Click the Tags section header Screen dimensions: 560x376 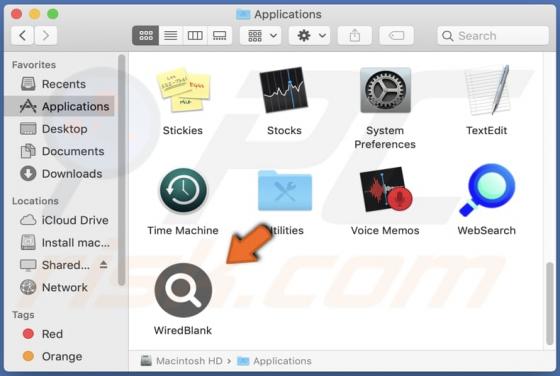click(x=23, y=315)
